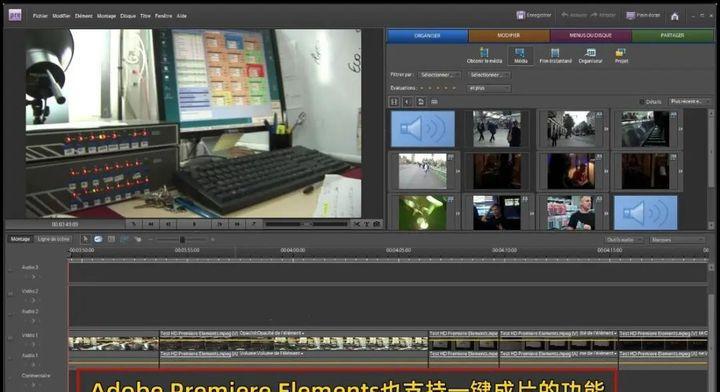The image size is (720, 392).
Task: Open the Fichier menu
Action: (40, 16)
